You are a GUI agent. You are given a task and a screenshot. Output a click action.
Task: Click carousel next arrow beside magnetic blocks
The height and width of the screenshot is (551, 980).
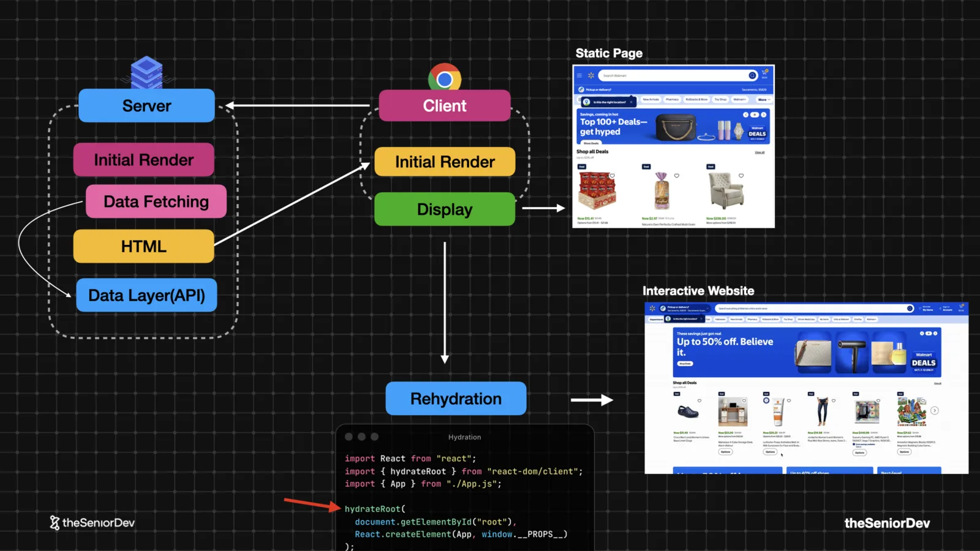(935, 411)
